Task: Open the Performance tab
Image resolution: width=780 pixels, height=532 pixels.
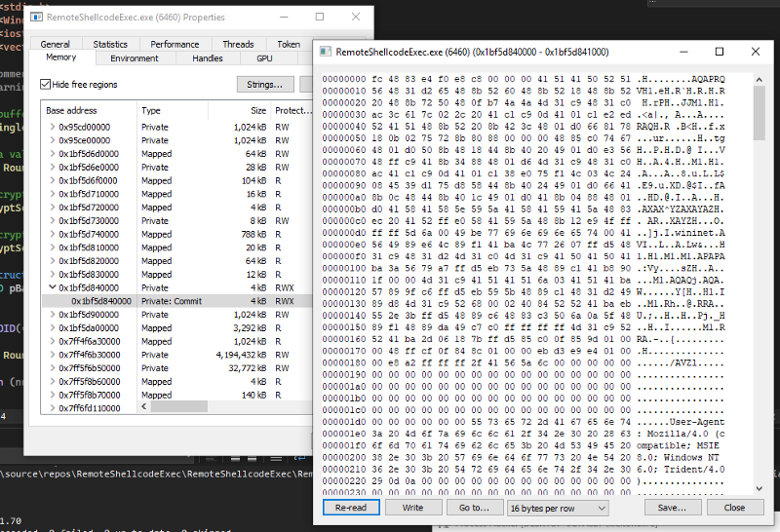Action: (x=175, y=44)
